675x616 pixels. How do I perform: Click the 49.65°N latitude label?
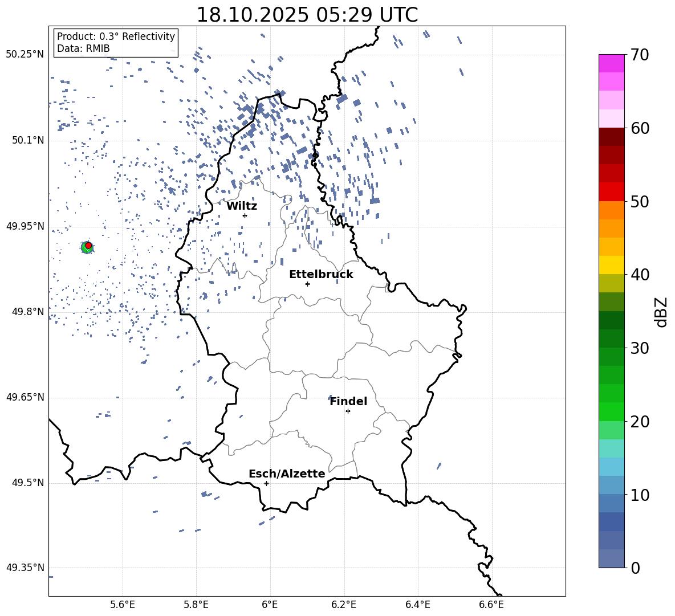25,397
